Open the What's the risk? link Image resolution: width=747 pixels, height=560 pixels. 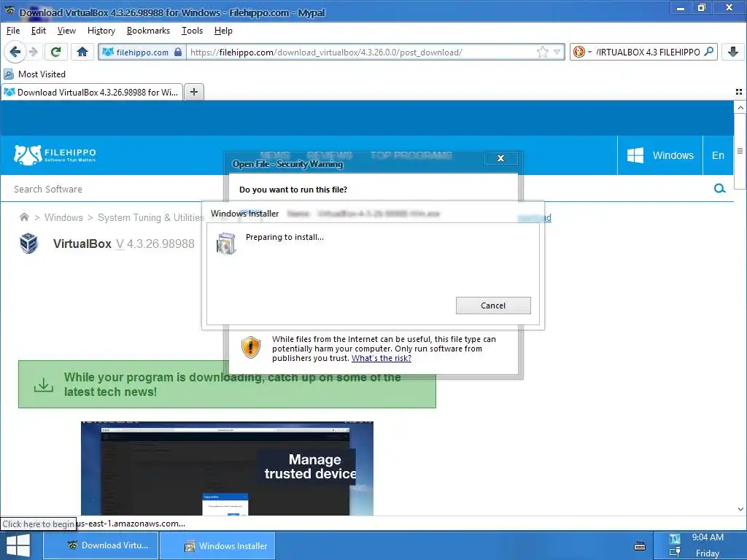point(381,358)
